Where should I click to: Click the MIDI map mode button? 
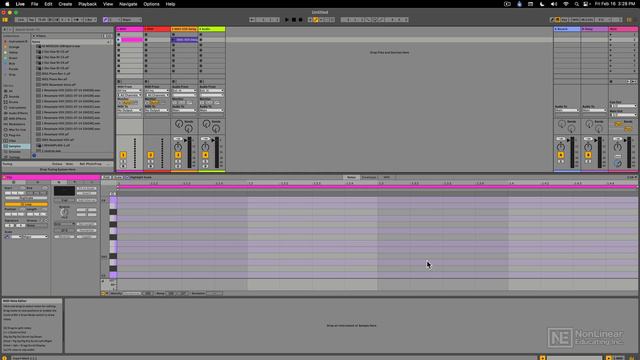coord(576,20)
